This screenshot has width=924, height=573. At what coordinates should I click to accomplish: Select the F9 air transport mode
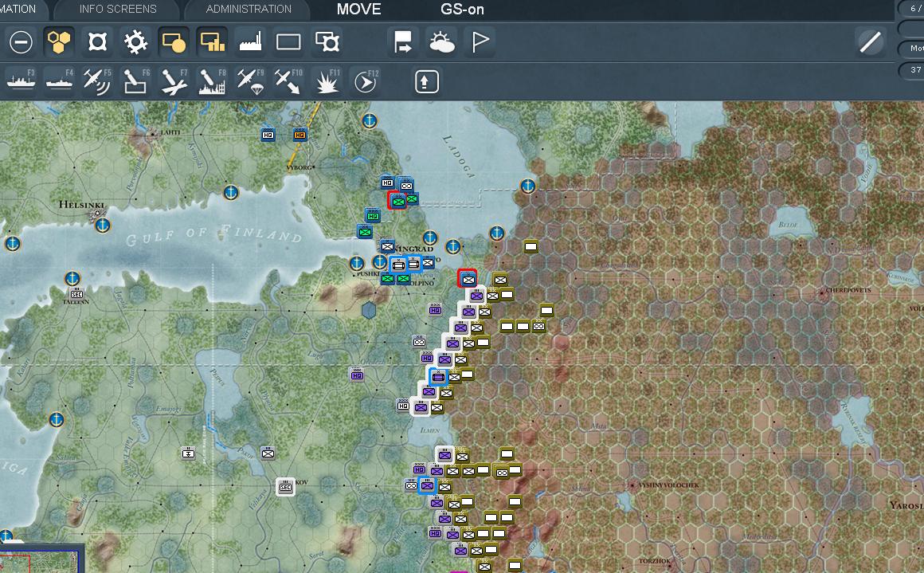[250, 81]
